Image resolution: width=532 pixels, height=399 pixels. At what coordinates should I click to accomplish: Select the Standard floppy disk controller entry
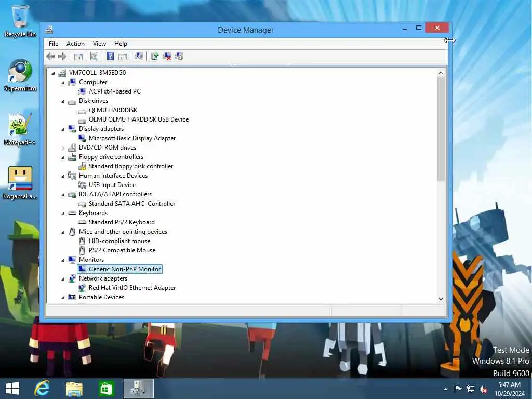pyautogui.click(x=131, y=166)
